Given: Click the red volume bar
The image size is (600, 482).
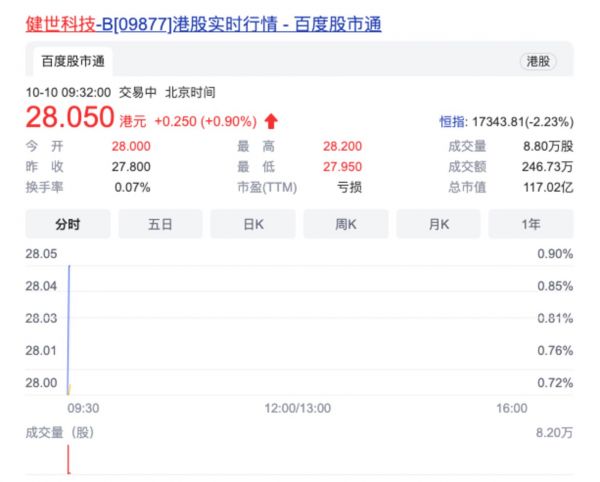Looking at the screenshot, I should click(x=67, y=459).
